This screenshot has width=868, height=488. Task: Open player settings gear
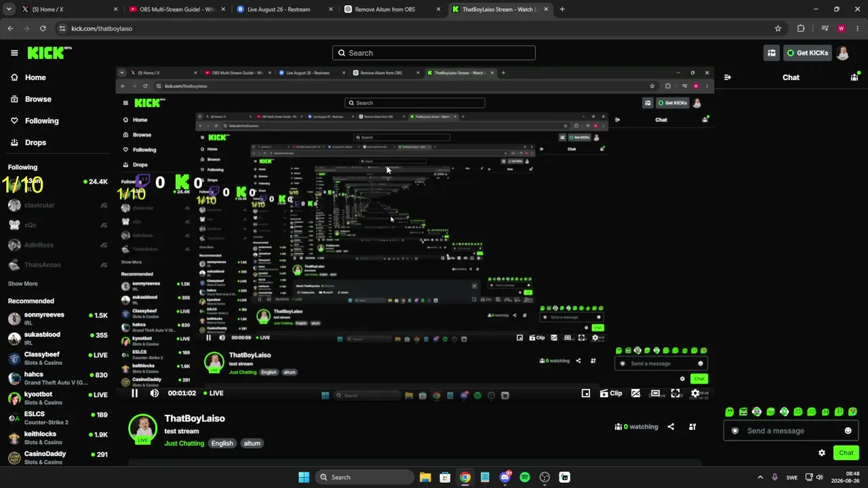695,393
